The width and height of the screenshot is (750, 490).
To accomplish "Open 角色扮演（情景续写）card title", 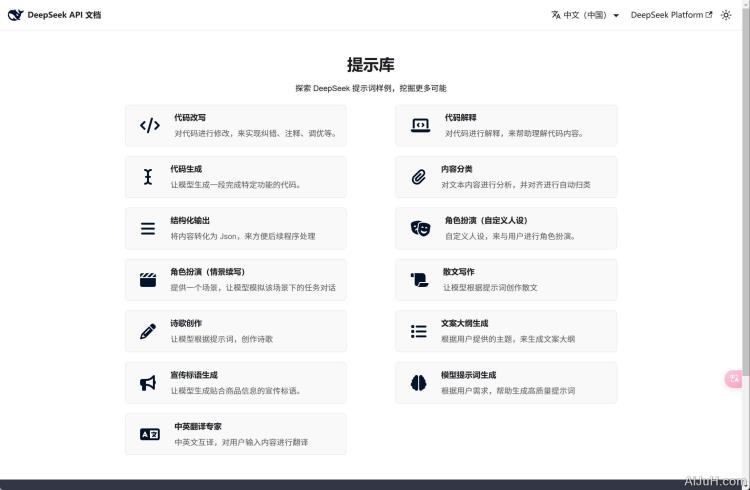I will point(208,272).
